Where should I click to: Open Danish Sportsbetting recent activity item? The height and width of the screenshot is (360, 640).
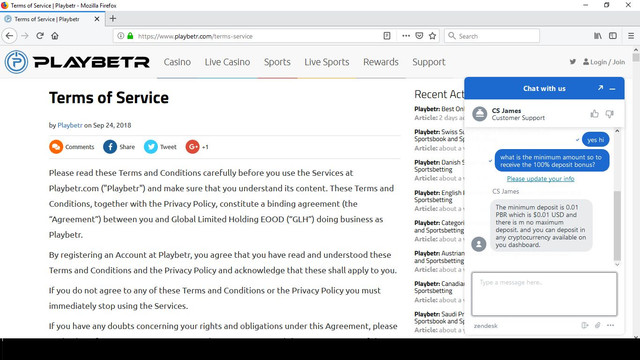point(439,166)
